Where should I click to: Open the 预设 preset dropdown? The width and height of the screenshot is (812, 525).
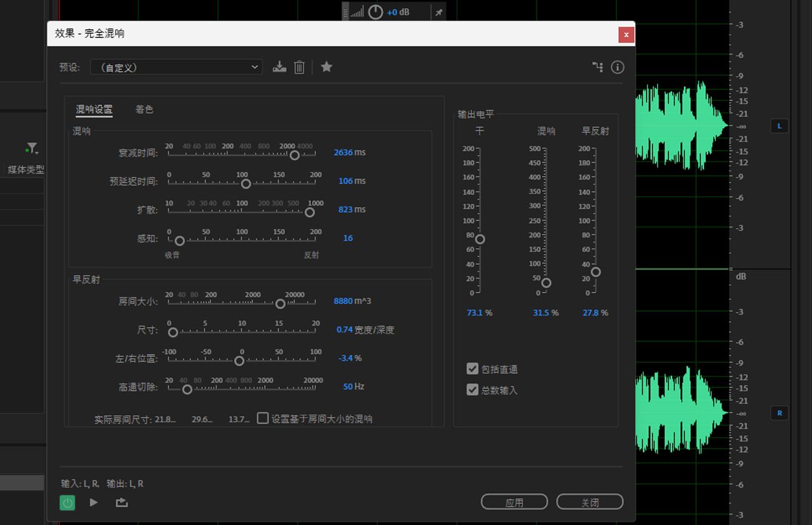click(x=177, y=67)
